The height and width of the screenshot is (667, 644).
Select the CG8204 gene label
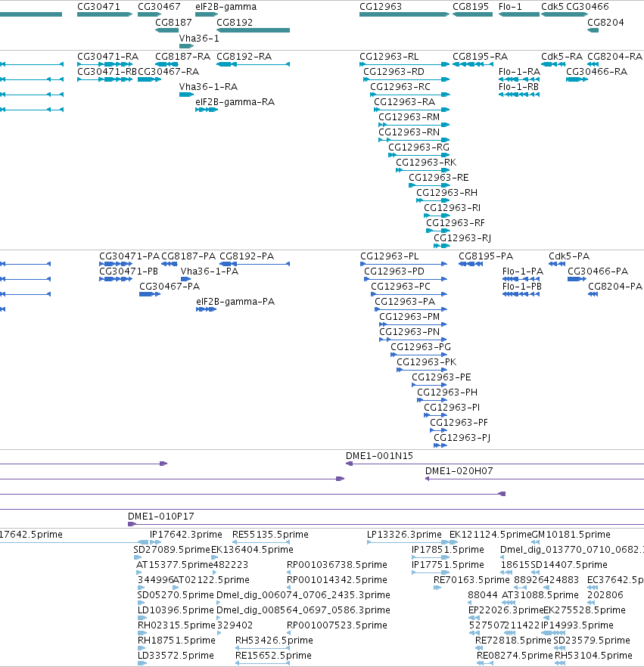[x=605, y=23]
